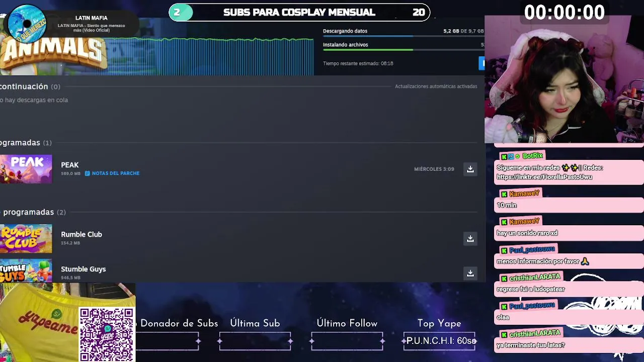Click the Rumble Club 154,2 MB size

[70, 243]
